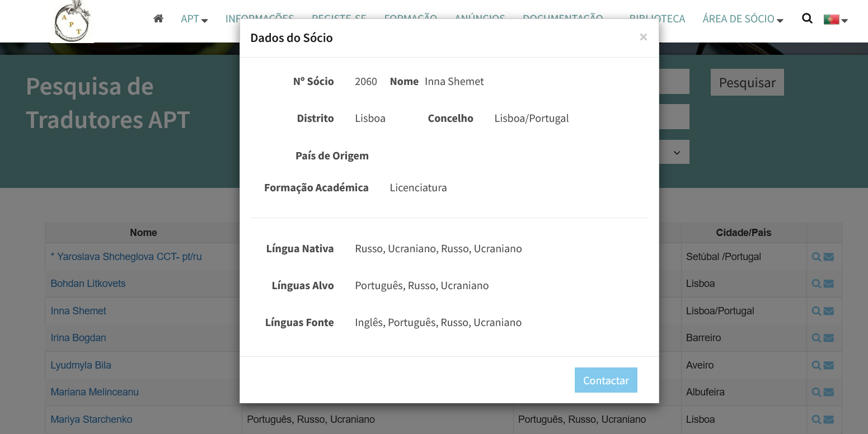
Task: Open the site search magnifier icon
Action: pos(807,18)
